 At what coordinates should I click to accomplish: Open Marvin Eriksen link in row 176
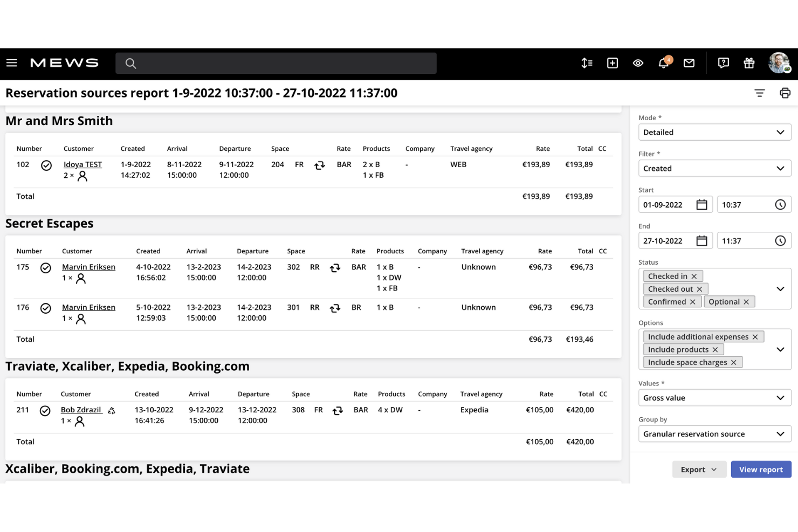[88, 307]
